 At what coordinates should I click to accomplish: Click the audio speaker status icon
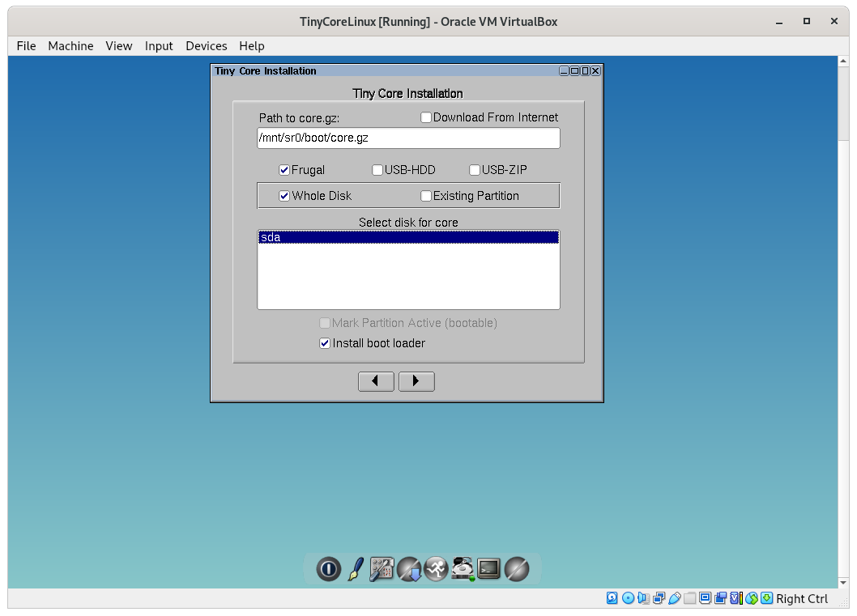(643, 598)
